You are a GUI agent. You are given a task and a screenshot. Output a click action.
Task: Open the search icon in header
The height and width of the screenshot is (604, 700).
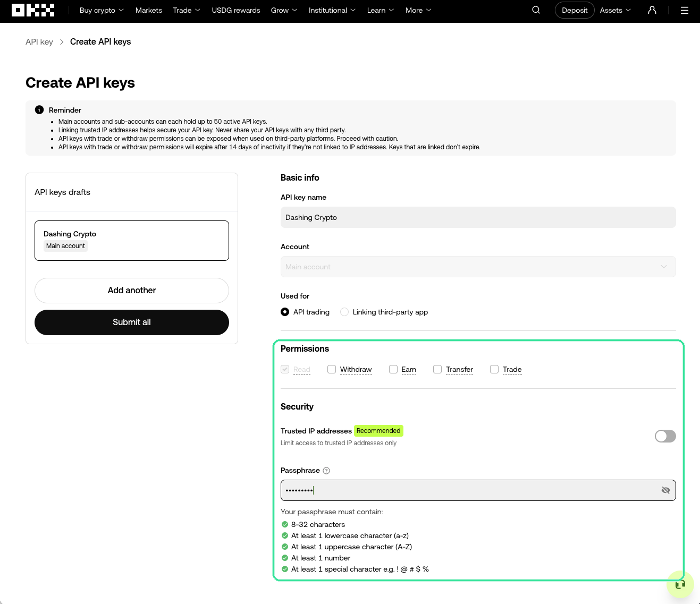point(536,10)
